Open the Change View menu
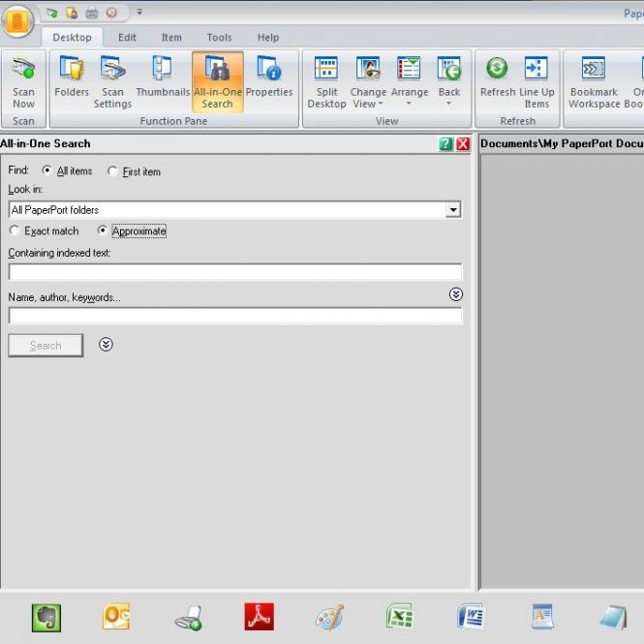This screenshot has width=644, height=644. click(368, 82)
